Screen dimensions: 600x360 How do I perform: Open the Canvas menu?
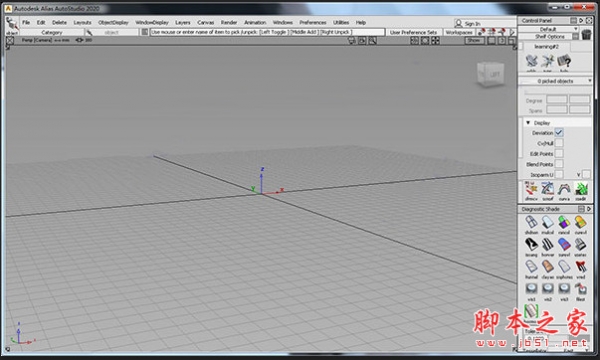[205, 22]
